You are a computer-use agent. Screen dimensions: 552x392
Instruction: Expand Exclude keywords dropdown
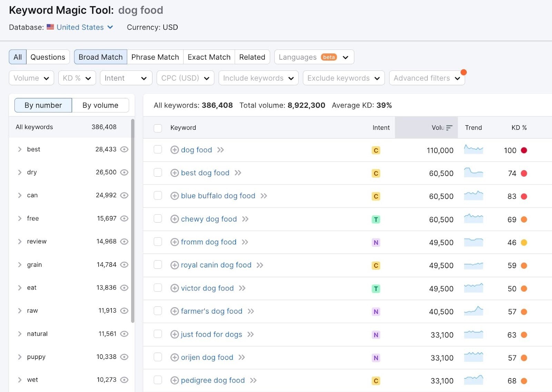[x=344, y=78]
